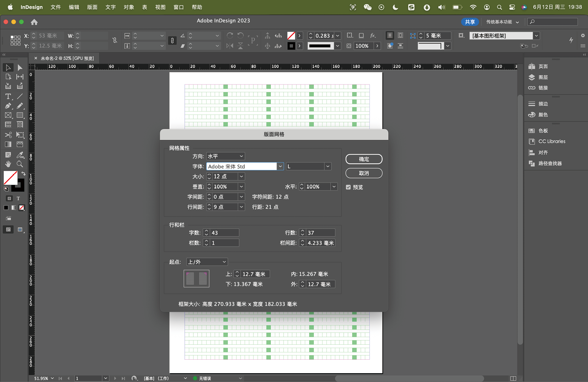Open the 色板 (Swatches) panel
This screenshot has width=588, height=382.
pyautogui.click(x=543, y=131)
